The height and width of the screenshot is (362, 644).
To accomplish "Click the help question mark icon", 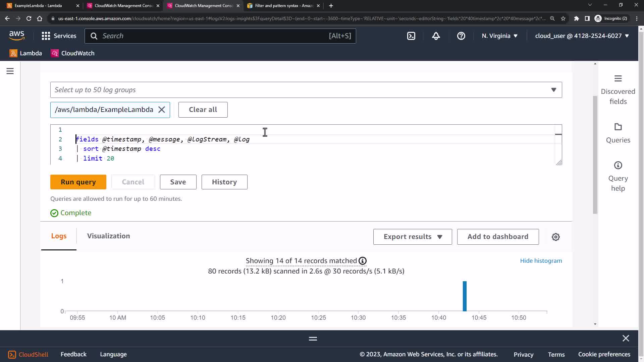I will (461, 36).
